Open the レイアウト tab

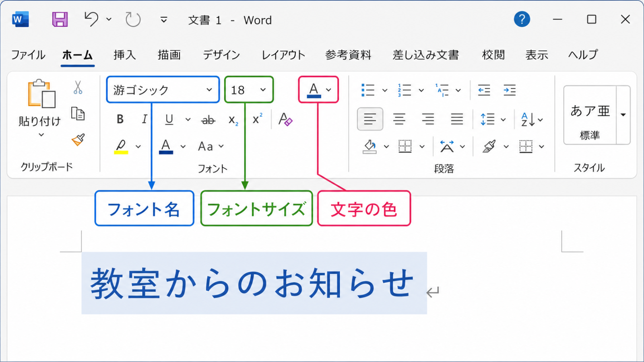pyautogui.click(x=283, y=55)
